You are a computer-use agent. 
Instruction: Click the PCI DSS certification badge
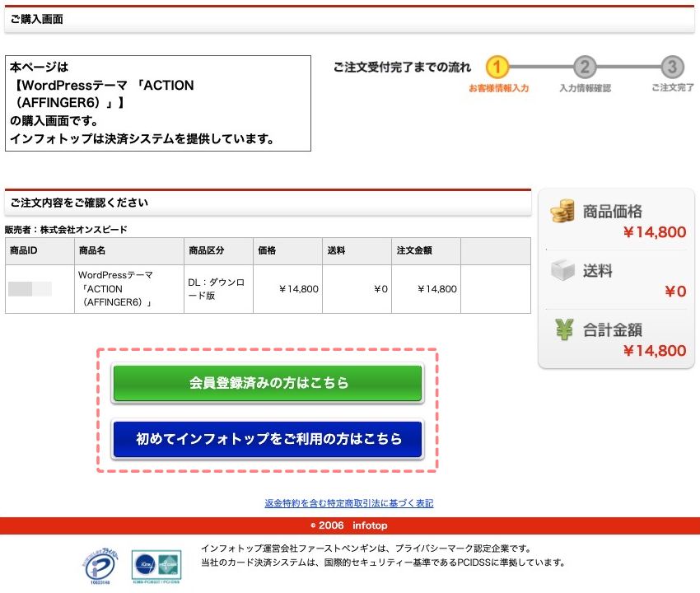tap(156, 567)
